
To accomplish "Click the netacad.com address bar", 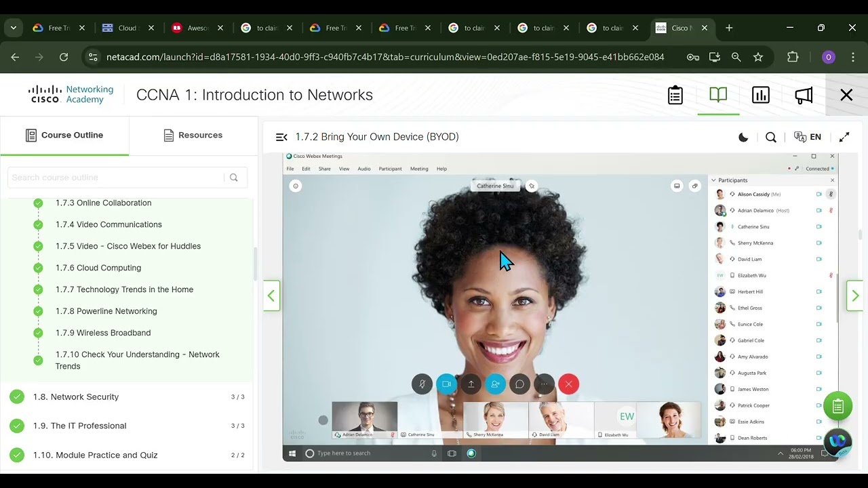I will click(x=385, y=58).
